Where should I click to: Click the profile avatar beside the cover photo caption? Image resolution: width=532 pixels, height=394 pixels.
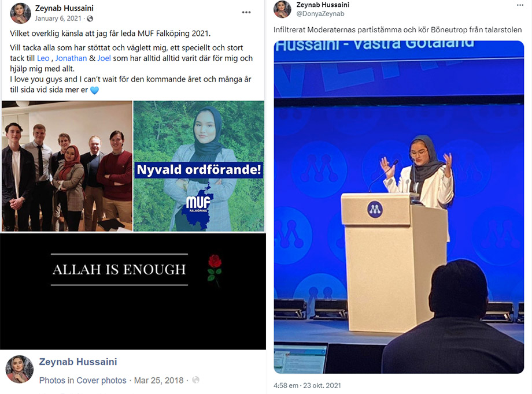tap(20, 369)
